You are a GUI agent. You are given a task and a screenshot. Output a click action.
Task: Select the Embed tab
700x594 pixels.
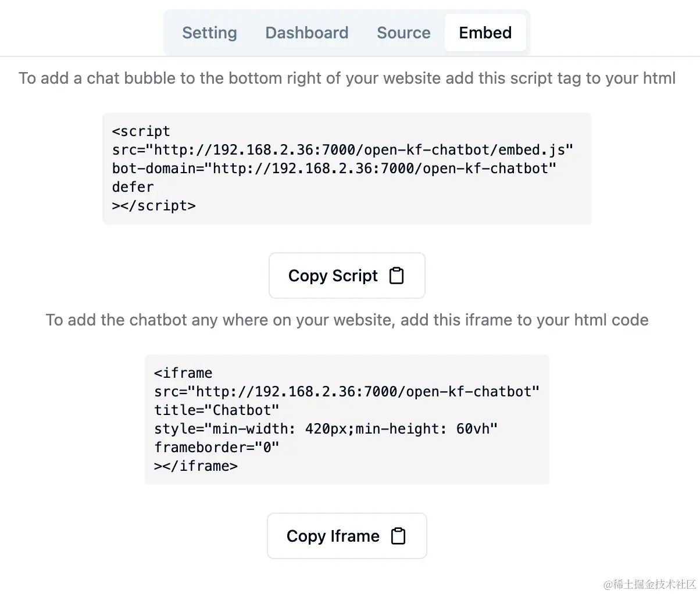(x=485, y=33)
